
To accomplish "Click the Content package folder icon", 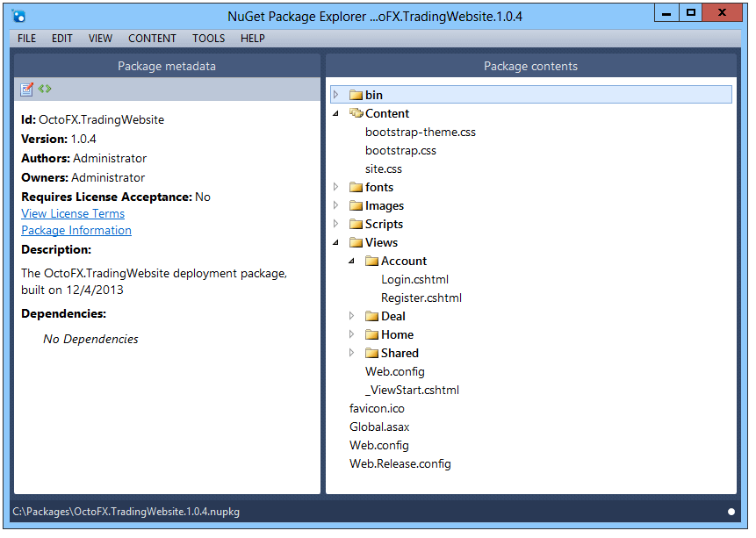I will (x=356, y=113).
